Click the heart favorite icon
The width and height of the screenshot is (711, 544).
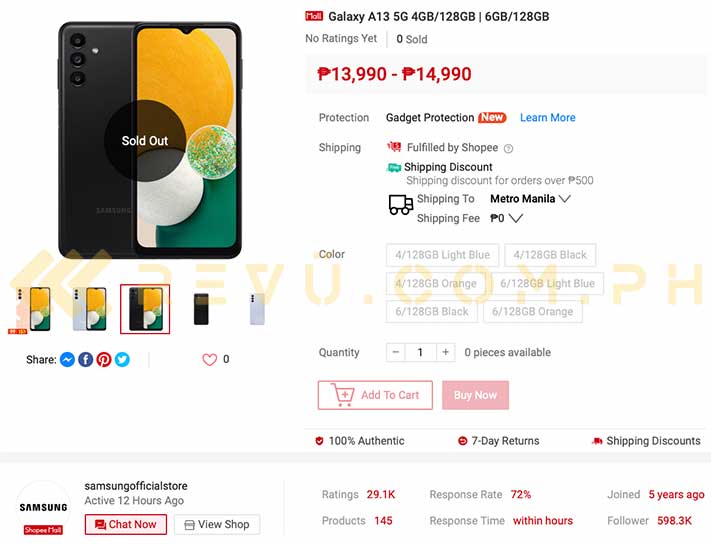pos(209,359)
